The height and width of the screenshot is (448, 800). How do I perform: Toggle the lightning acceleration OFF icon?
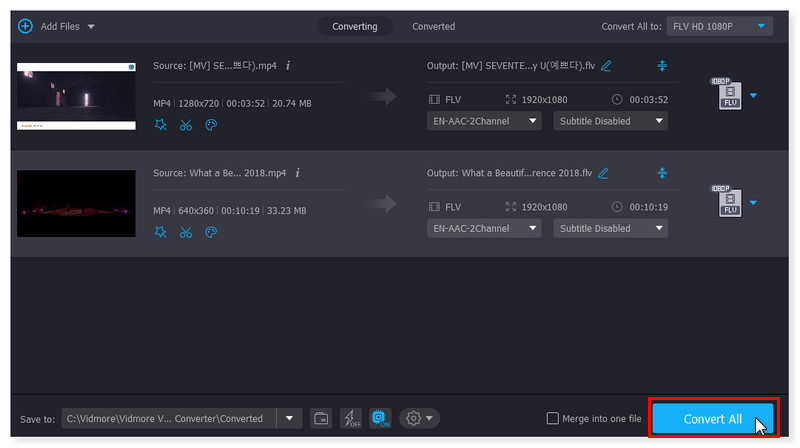coord(350,418)
